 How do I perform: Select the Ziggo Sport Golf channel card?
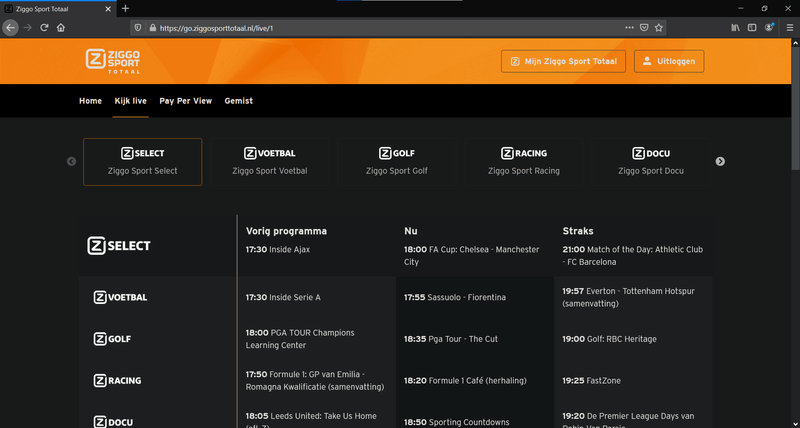pos(396,162)
